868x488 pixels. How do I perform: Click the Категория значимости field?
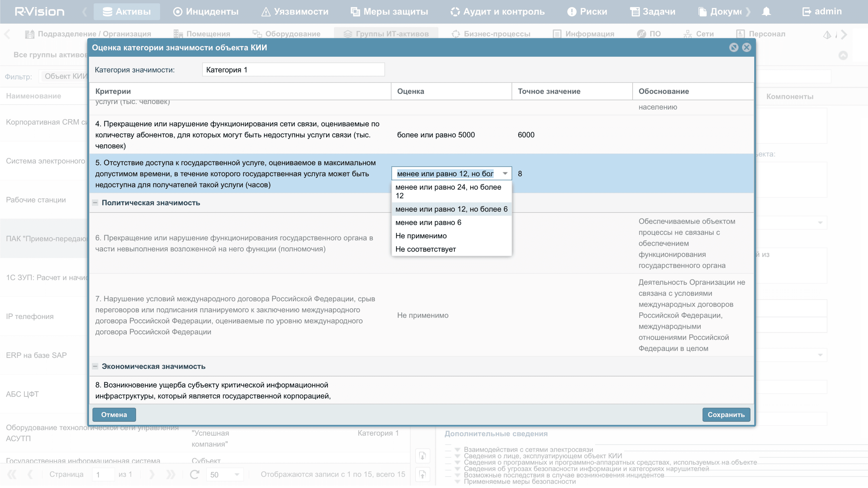293,70
